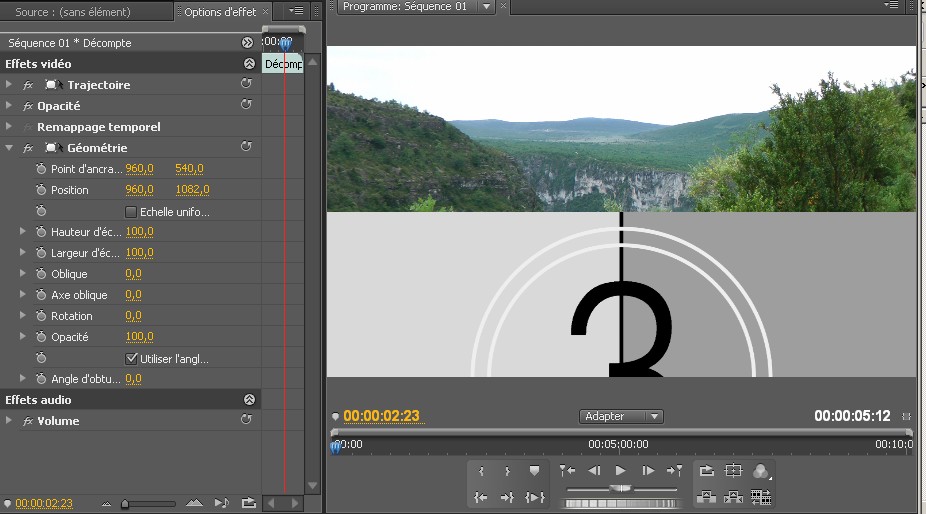Select the Décompte clip in effect timeline
The image size is (926, 514).
click(x=283, y=64)
